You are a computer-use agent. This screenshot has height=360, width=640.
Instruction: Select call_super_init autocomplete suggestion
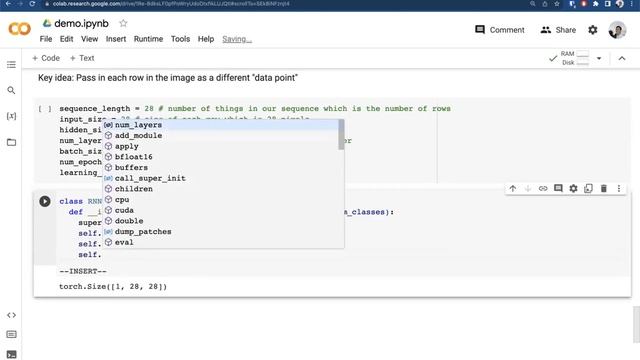[x=220, y=178]
